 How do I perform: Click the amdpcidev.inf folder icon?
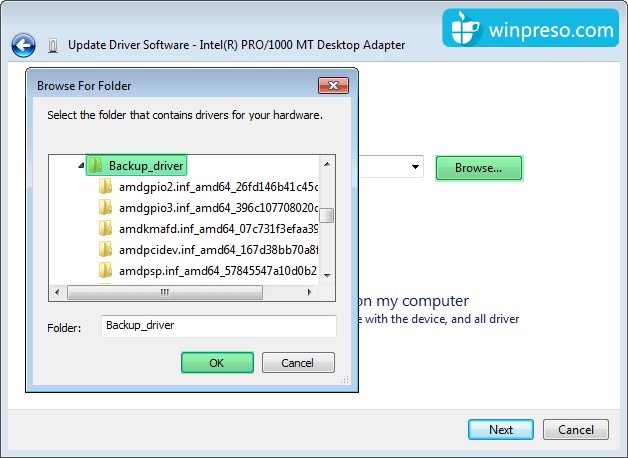pyautogui.click(x=105, y=249)
